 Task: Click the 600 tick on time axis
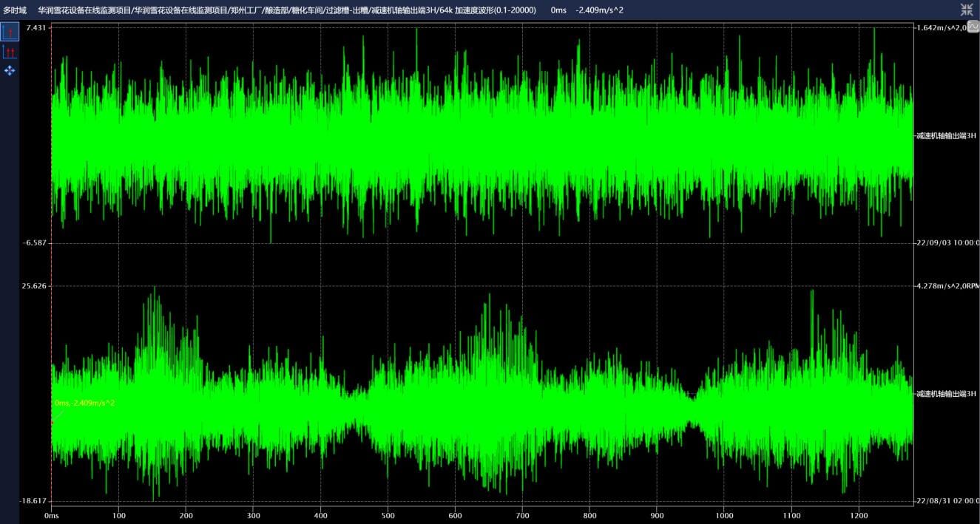[x=455, y=515]
